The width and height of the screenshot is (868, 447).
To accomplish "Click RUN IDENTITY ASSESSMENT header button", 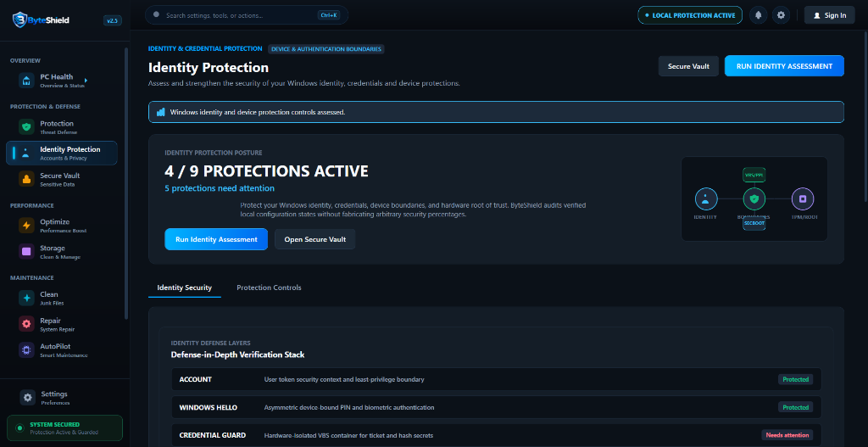I will pyautogui.click(x=784, y=66).
